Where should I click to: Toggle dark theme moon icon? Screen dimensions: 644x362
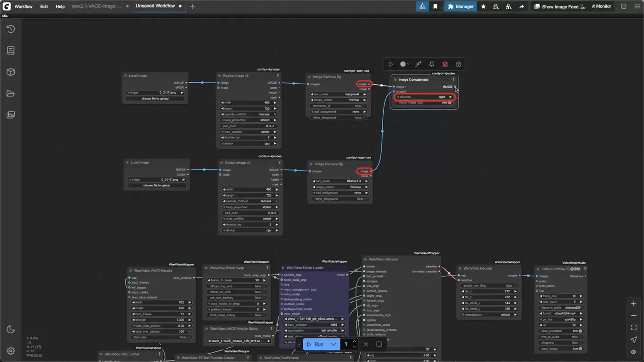(x=11, y=329)
